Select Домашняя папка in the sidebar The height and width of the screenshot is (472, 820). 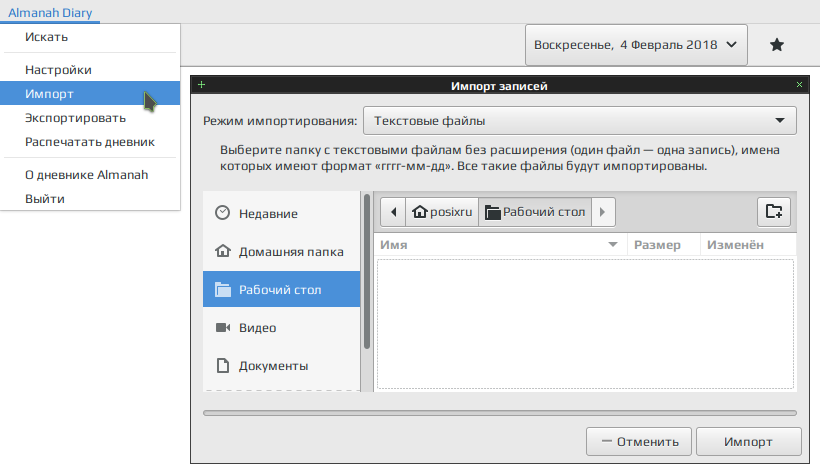click(281, 251)
